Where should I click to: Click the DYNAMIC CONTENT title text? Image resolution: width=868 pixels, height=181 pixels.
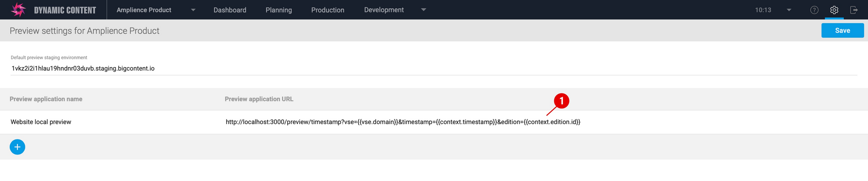tap(65, 10)
